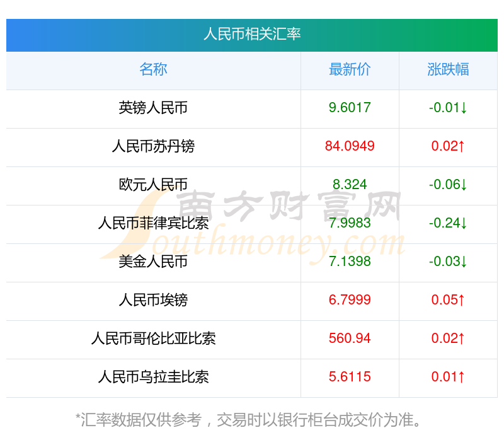Click the 最新价 column header

click(350, 69)
